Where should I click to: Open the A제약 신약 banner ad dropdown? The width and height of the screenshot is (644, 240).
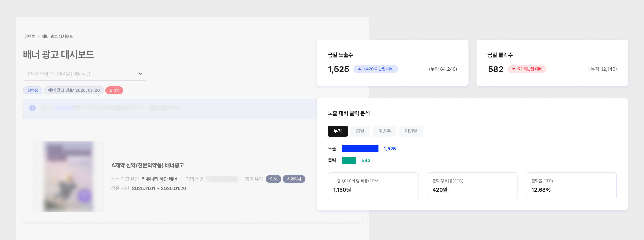(85, 74)
